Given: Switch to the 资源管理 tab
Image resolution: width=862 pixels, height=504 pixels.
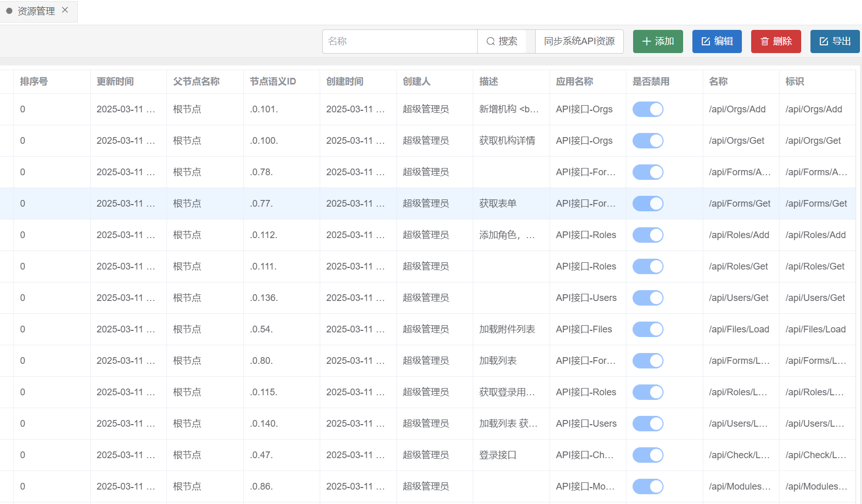Looking at the screenshot, I should point(36,11).
